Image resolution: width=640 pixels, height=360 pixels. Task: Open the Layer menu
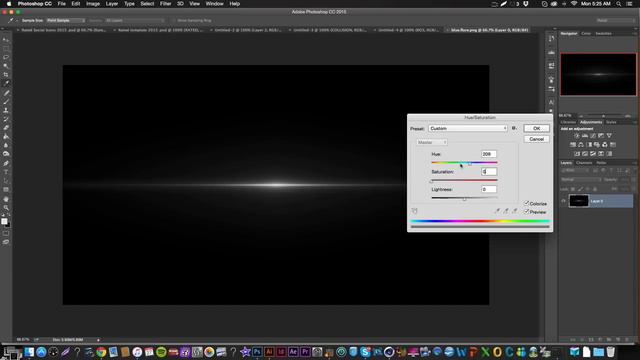[112, 4]
